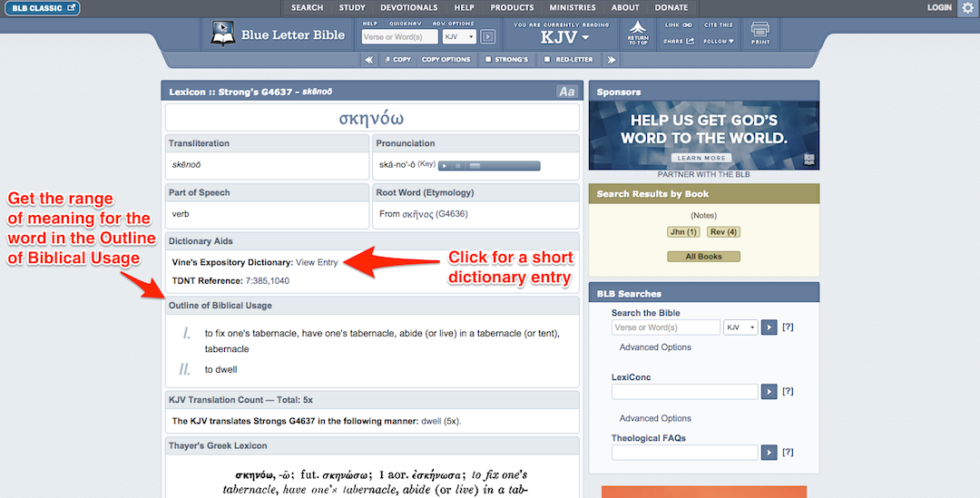Focus the header Verse or Word(s) field
The height and width of the screenshot is (498, 980).
click(x=400, y=37)
